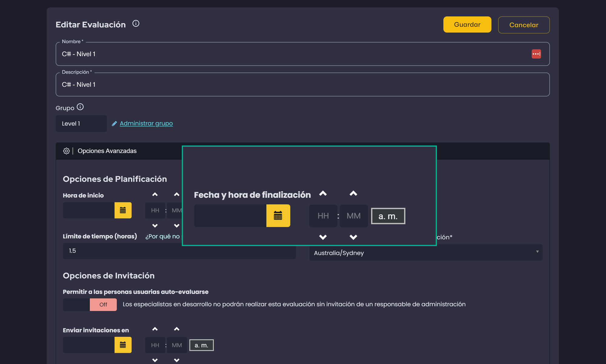Open calendar picker for Fecha y hora de finalización
606x364 pixels.
point(278,216)
